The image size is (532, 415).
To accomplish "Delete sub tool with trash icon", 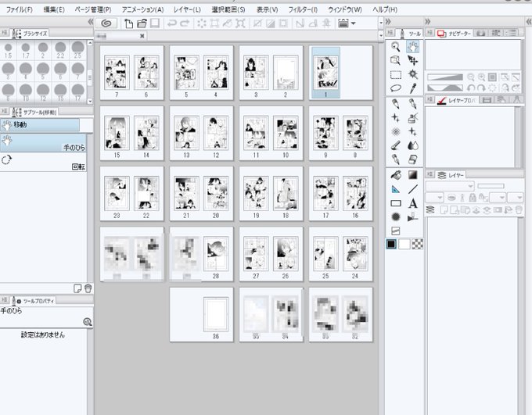I will pos(88,288).
